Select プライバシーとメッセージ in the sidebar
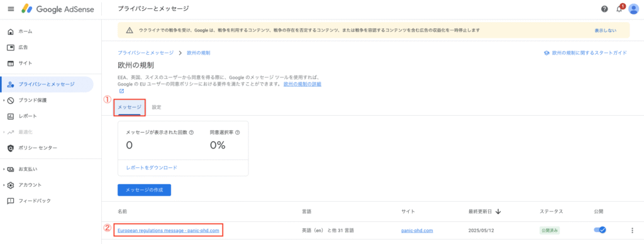The width and height of the screenshot is (644, 244). point(47,84)
